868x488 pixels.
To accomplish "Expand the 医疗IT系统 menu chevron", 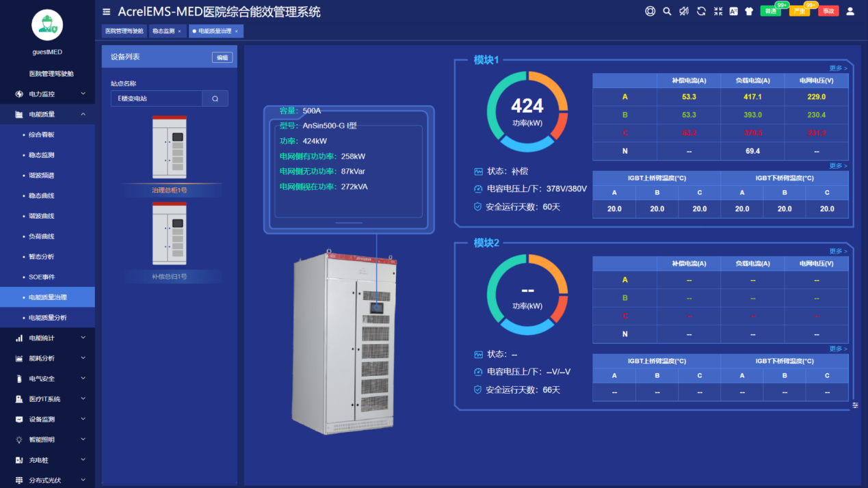I will (x=83, y=399).
